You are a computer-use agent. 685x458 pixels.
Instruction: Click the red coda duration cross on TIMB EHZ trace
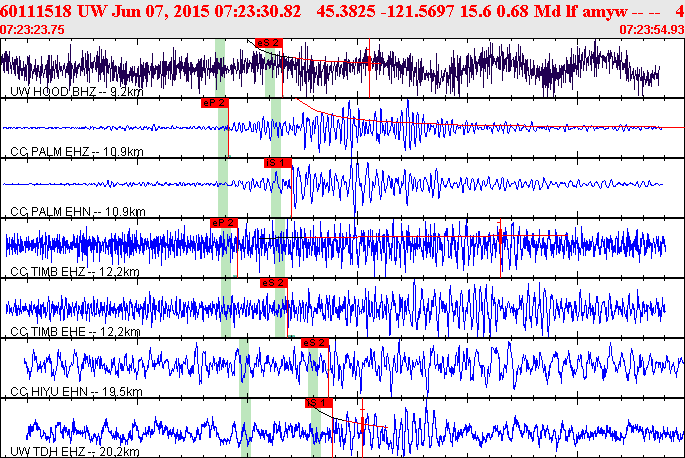click(x=500, y=236)
